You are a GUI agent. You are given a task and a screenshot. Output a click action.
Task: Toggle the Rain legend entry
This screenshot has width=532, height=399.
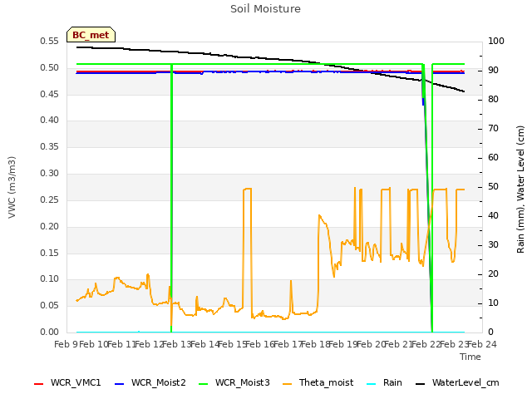pos(384,382)
